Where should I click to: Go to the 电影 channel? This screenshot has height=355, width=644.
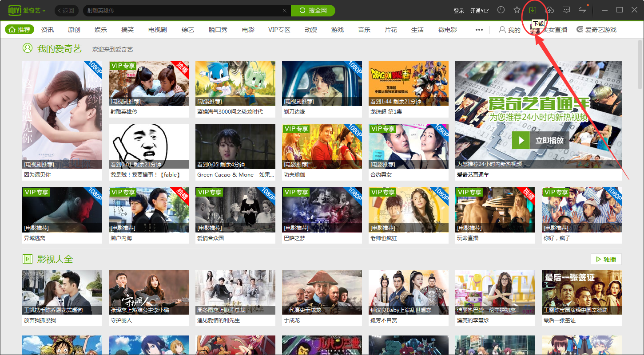click(x=248, y=30)
